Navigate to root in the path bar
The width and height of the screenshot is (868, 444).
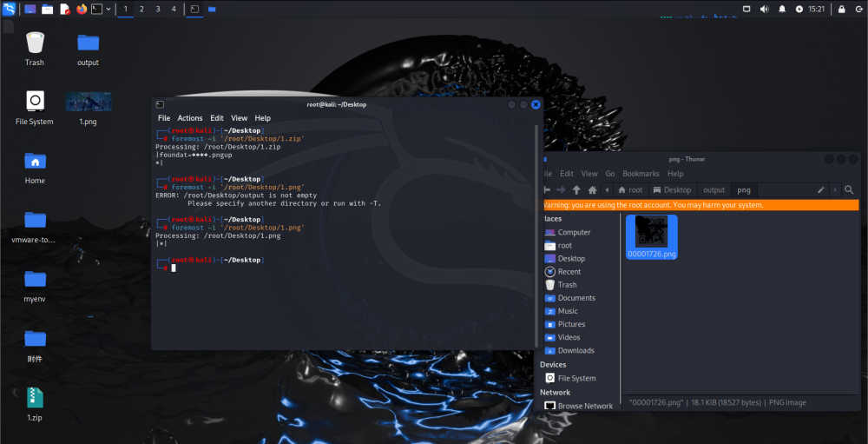point(630,190)
